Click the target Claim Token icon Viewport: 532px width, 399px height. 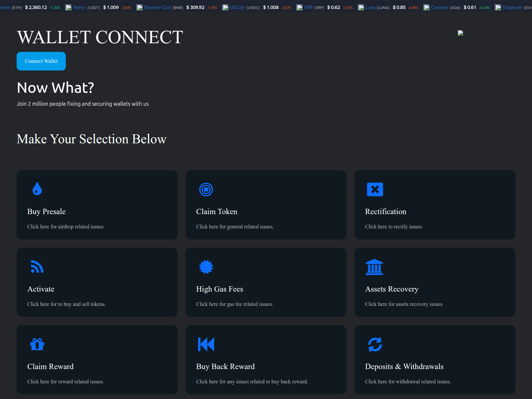pyautogui.click(x=206, y=190)
